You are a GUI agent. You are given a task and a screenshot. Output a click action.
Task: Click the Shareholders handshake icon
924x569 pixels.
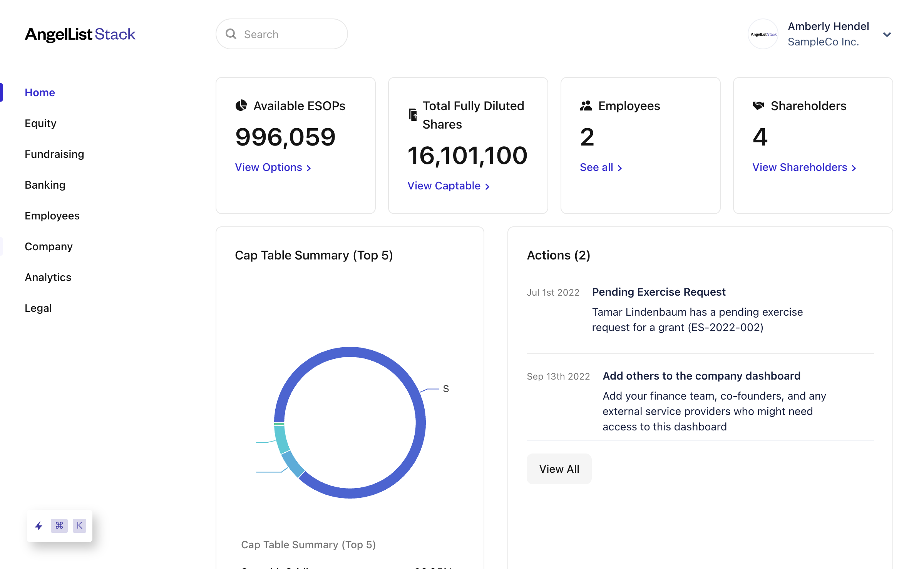coord(758,105)
